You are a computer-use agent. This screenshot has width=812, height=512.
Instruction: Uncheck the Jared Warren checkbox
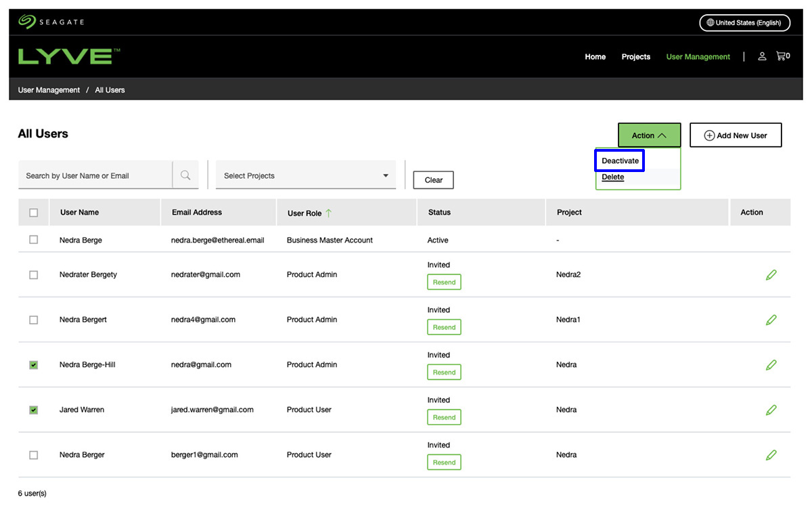click(34, 410)
